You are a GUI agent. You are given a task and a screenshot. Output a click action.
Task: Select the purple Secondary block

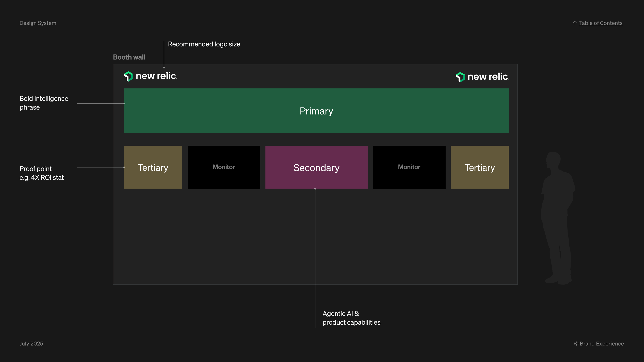coord(316,167)
